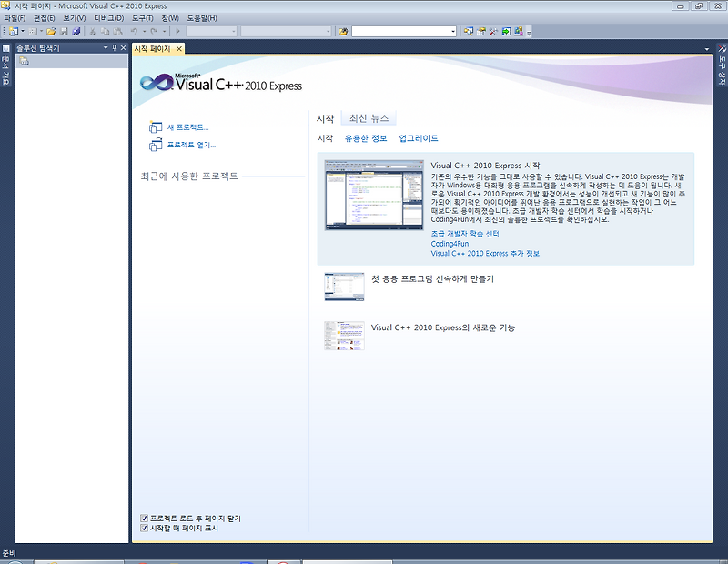Open the 편집(E) menu

(x=44, y=18)
